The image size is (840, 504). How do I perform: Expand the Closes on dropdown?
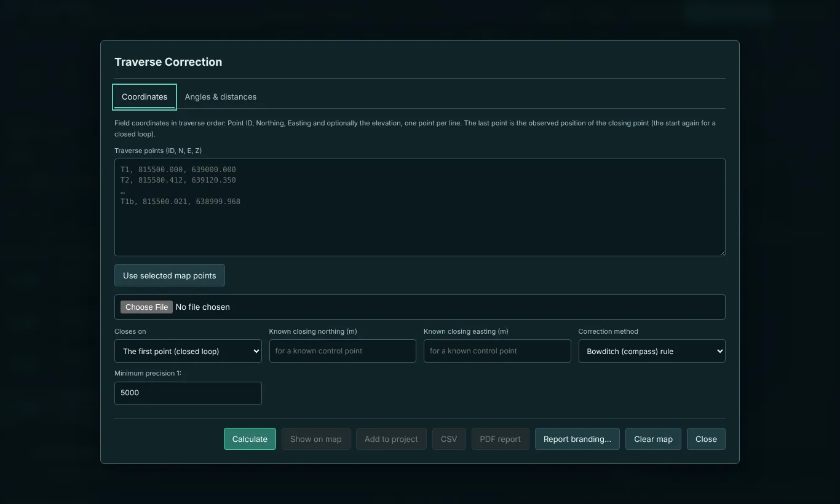click(188, 352)
